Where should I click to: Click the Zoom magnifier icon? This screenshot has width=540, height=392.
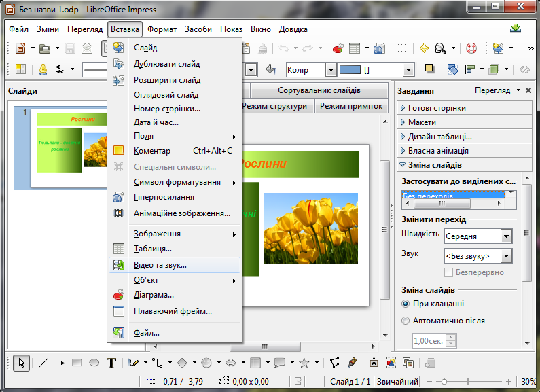click(x=440, y=48)
